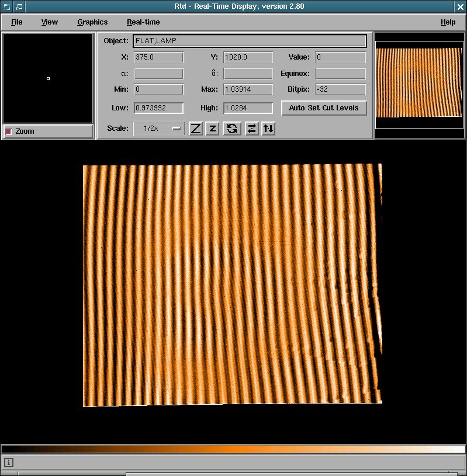Open the Scale 1/2x dropdown
Screen dimensions: 467x476
(159, 128)
